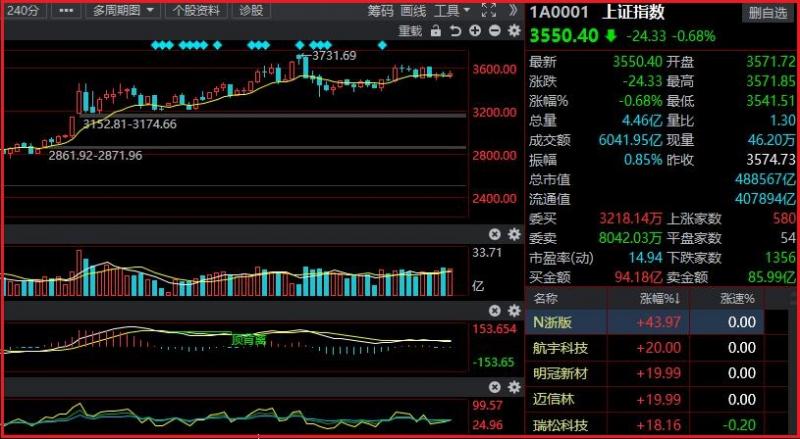
Task: Open 诊股 stock diagnosis
Action: [251, 10]
